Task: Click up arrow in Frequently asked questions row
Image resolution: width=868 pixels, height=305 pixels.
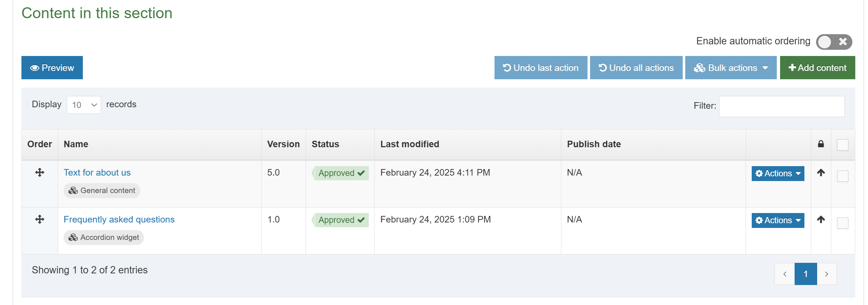Action: 821,220
